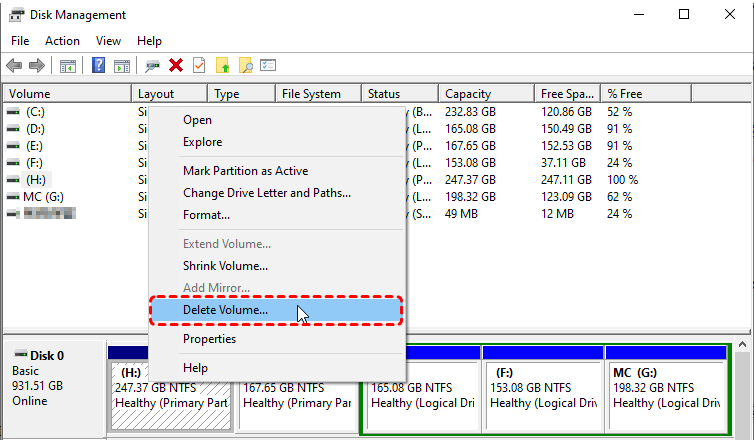Show or hide the console tree pane icon
This screenshot has height=440, width=754.
(x=68, y=66)
